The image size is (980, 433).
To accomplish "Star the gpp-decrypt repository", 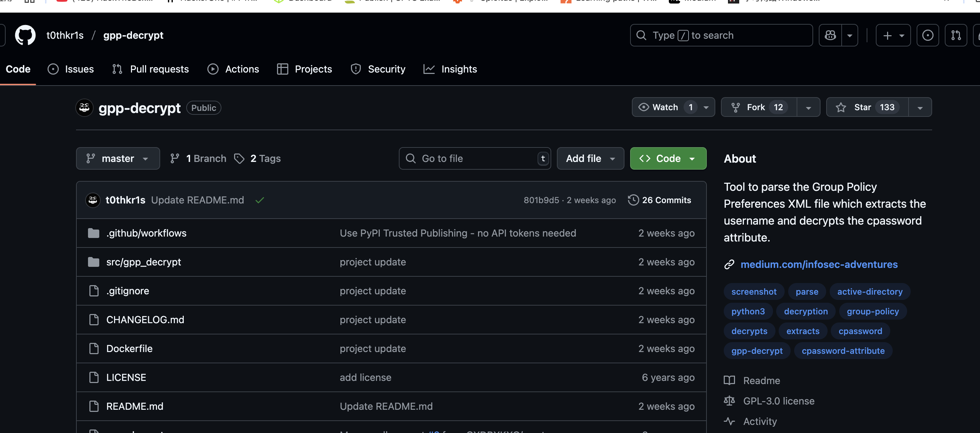I will click(867, 107).
